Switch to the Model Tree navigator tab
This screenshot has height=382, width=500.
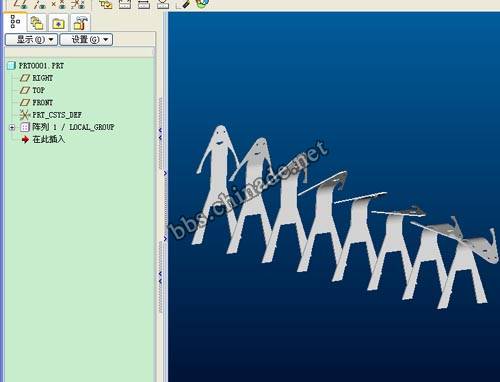pyautogui.click(x=15, y=22)
